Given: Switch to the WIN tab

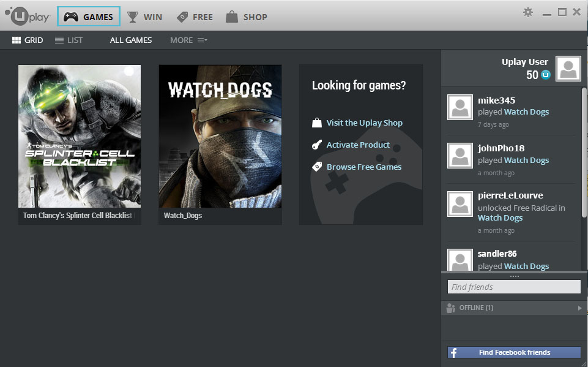Looking at the screenshot, I should (145, 17).
